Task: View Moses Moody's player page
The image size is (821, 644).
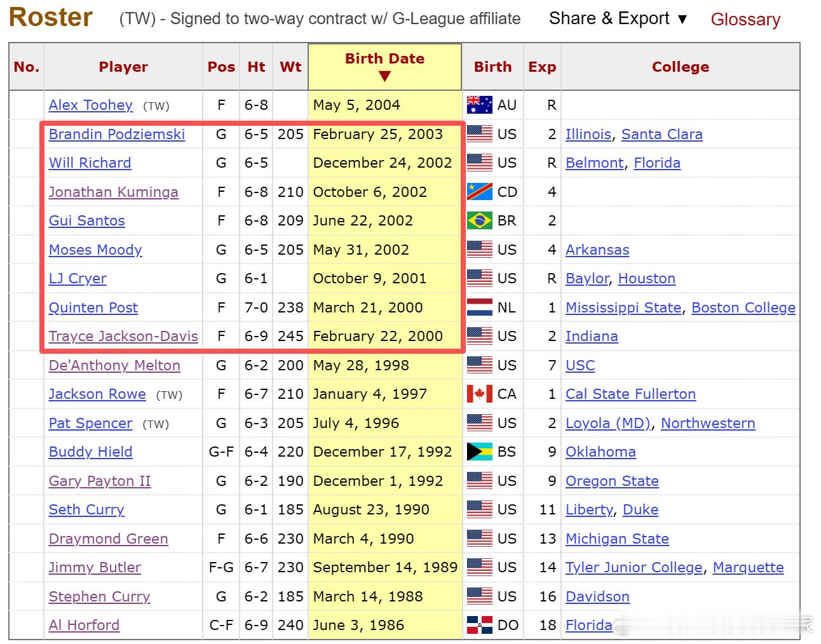Action: pyautogui.click(x=95, y=250)
